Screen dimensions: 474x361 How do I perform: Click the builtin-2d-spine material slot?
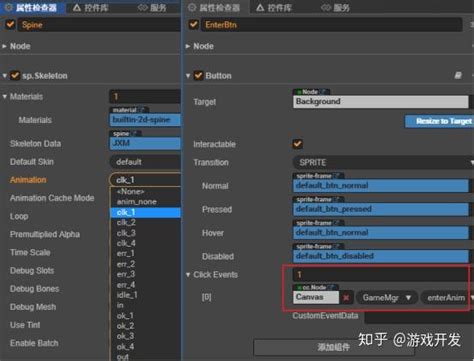point(145,120)
